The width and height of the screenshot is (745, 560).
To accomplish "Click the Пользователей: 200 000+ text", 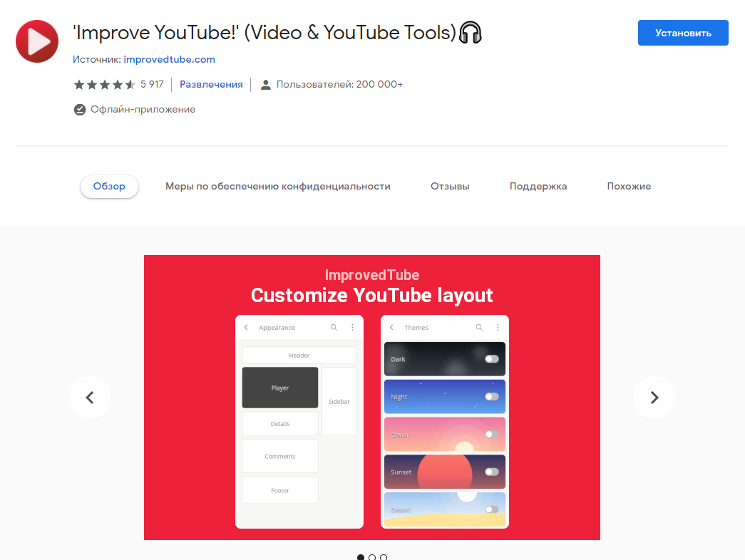I will point(340,85).
